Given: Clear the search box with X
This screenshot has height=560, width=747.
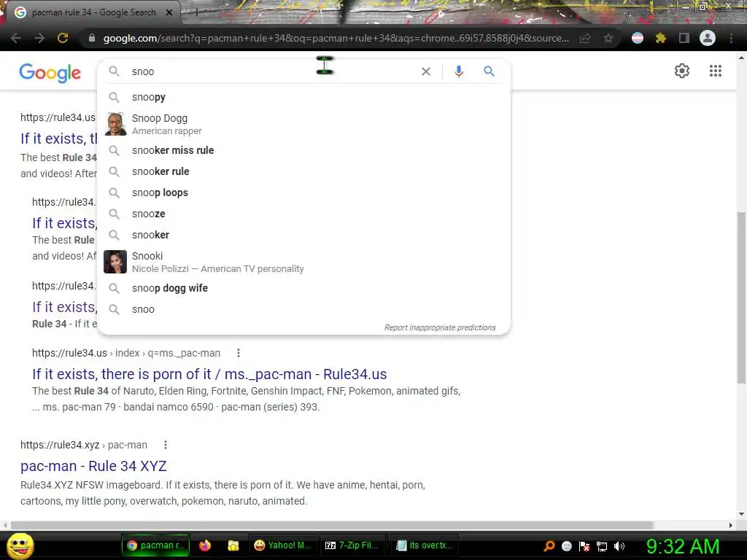Looking at the screenshot, I should (x=426, y=71).
